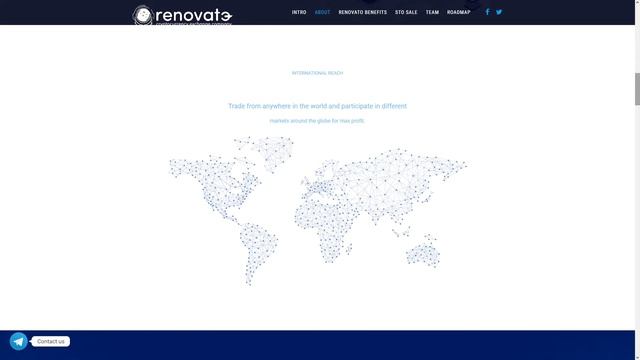The width and height of the screenshot is (640, 360).
Task: Select the ABOUT menu item
Action: click(322, 12)
